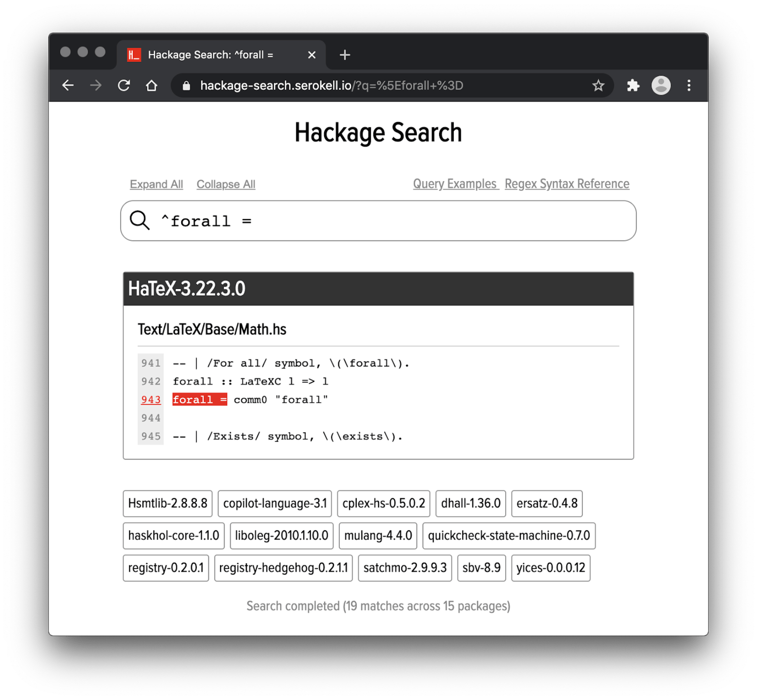Select the Hackage Search browser tab
Image resolution: width=757 pixels, height=700 pixels.
coord(221,55)
